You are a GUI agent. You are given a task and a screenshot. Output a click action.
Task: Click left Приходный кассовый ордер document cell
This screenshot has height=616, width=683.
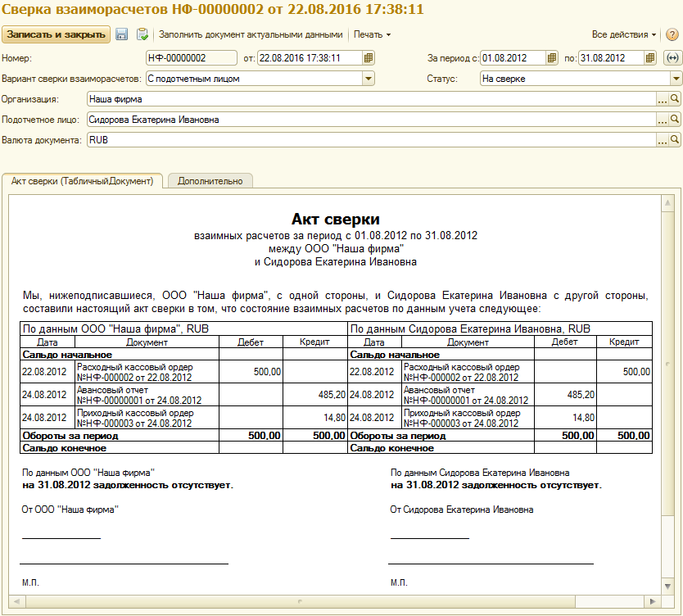point(147,418)
